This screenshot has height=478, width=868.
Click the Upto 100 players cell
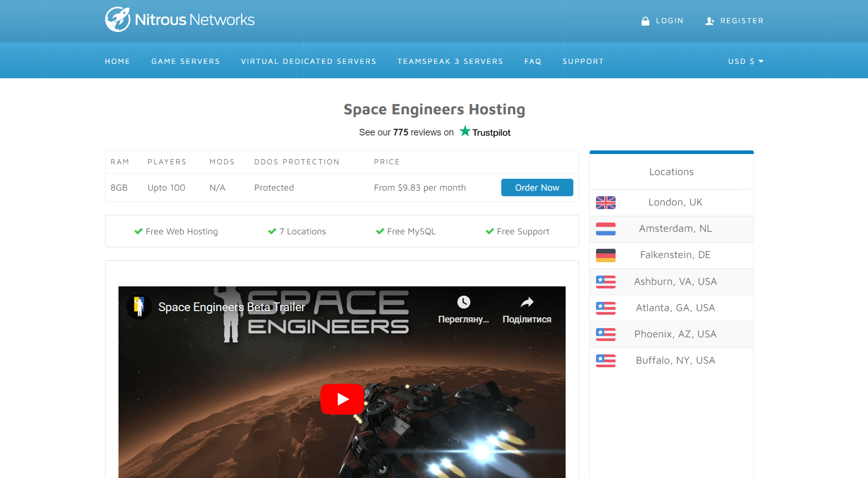[166, 187]
